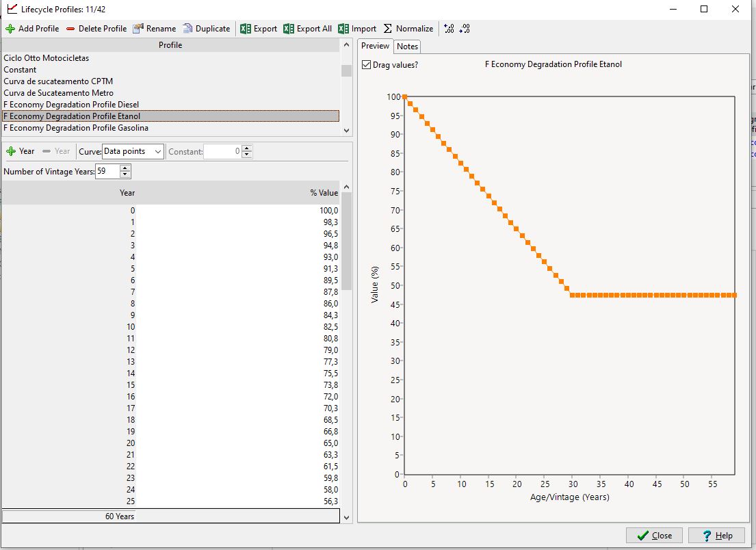Select the Ciclo Otto Motocicletas profile
Viewport: 756px width, 550px height.
tap(170, 58)
